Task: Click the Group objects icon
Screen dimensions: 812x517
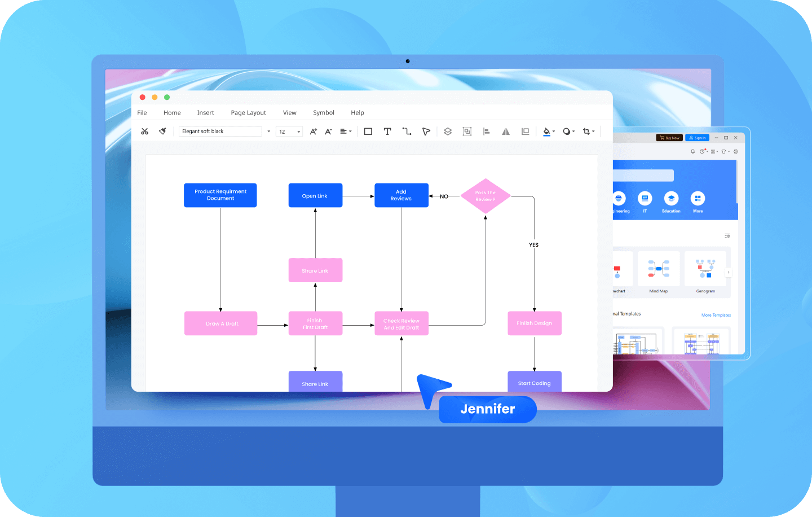Action: [x=467, y=132]
